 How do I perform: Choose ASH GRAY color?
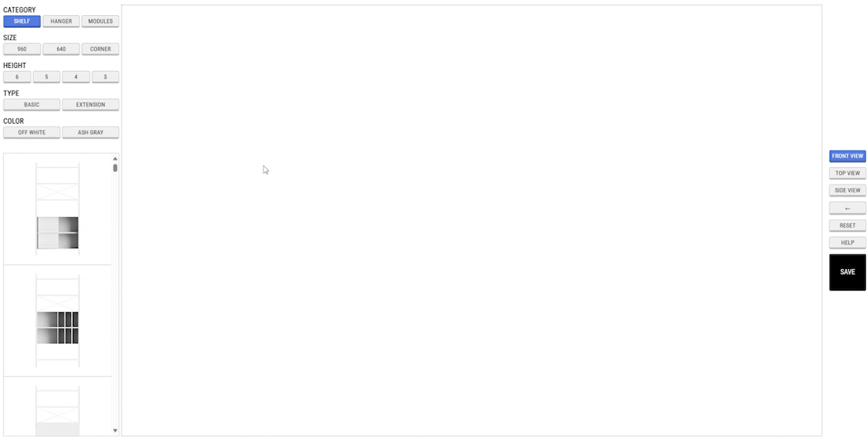pos(90,132)
